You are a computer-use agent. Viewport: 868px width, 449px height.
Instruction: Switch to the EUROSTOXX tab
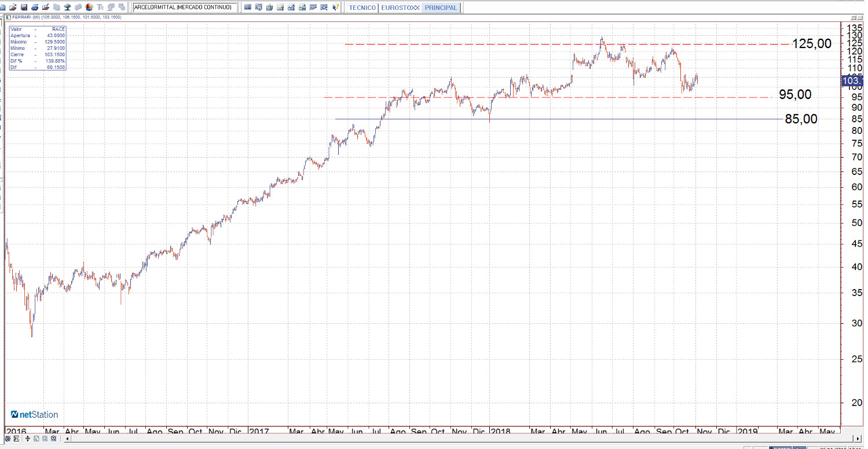[400, 8]
